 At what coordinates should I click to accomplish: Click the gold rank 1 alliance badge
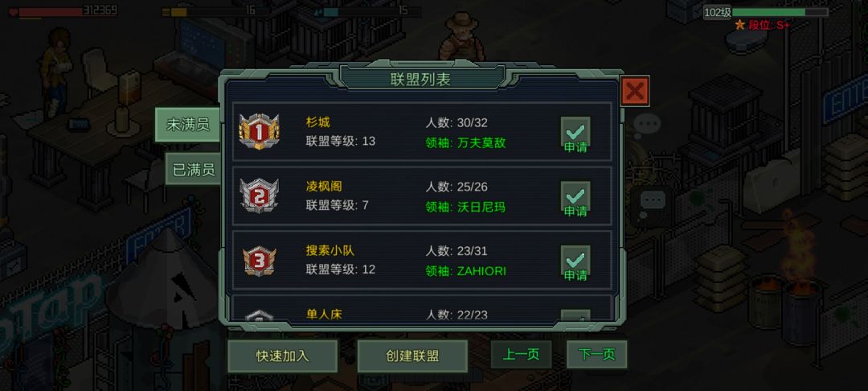click(259, 131)
